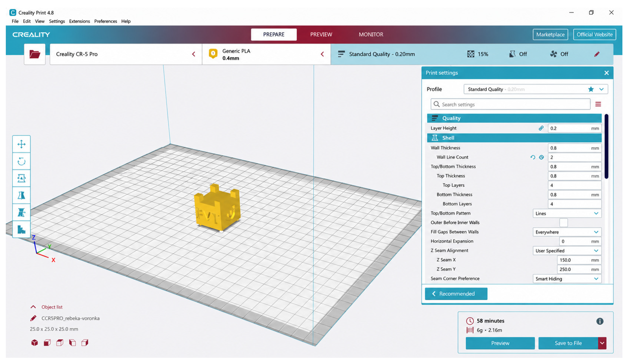Select the Scale tool
Image resolution: width=629 pixels, height=364 pixels.
22,178
